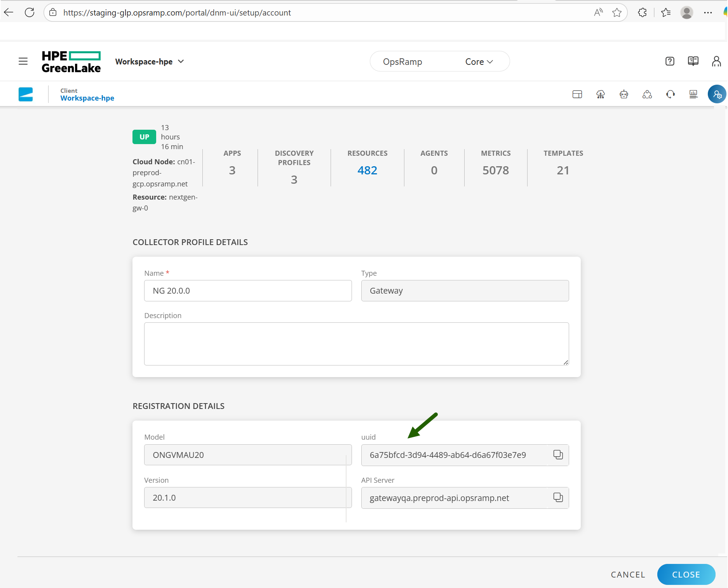Screen dimensions: 728x588
Task: Edit the Name field NG 20.0.0
Action: click(248, 291)
